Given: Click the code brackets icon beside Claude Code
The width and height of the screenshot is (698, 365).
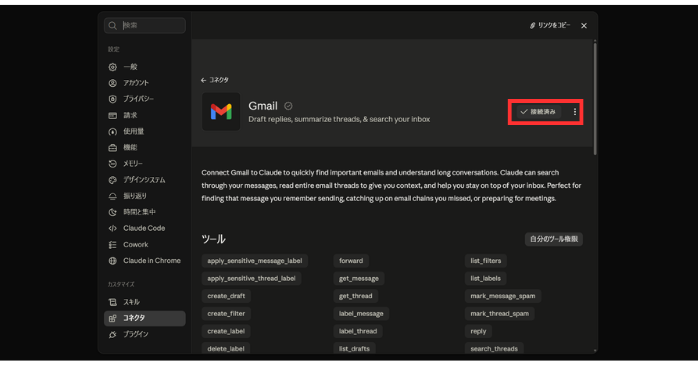Looking at the screenshot, I should 113,228.
